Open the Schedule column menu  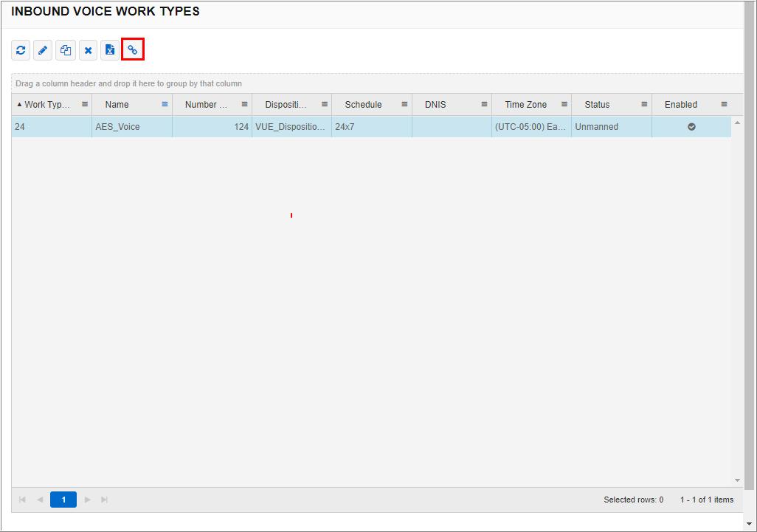pos(403,104)
